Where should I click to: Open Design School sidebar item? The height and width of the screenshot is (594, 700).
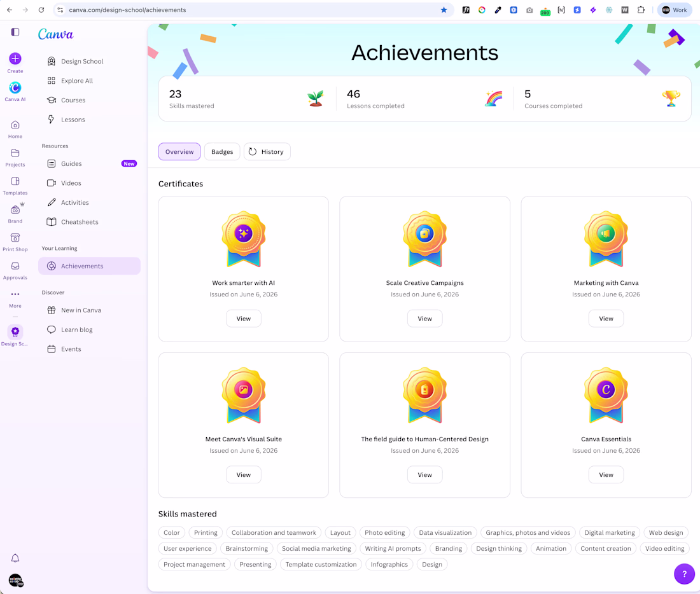coord(89,61)
